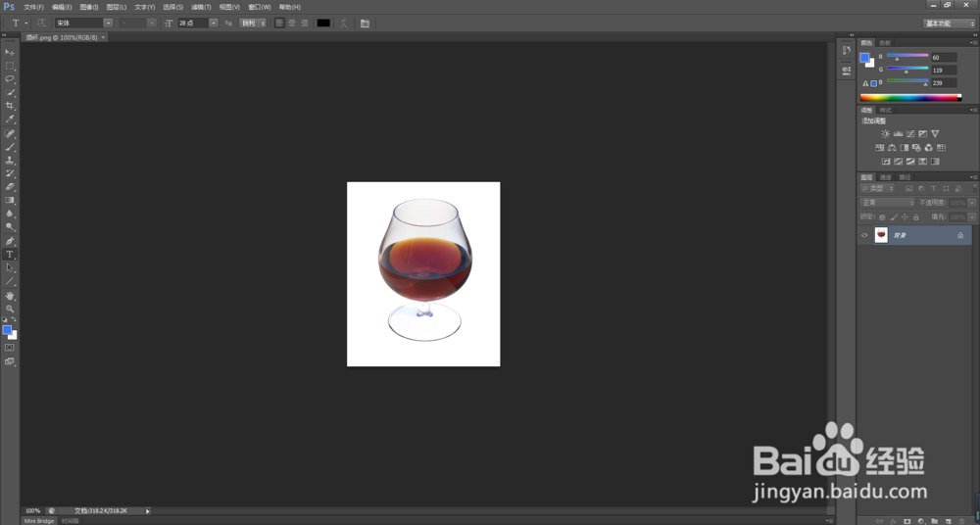Click the B value field showing 239
Image resolution: width=980 pixels, height=525 pixels.
point(944,82)
